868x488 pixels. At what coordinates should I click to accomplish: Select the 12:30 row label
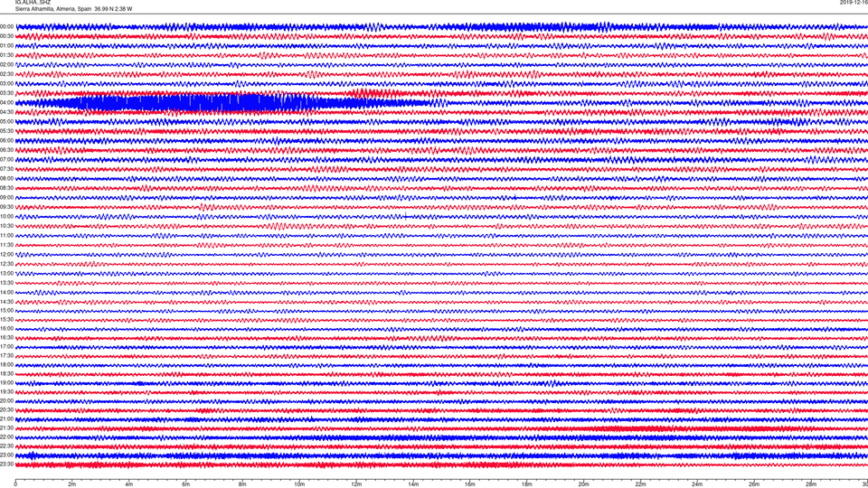click(x=6, y=264)
